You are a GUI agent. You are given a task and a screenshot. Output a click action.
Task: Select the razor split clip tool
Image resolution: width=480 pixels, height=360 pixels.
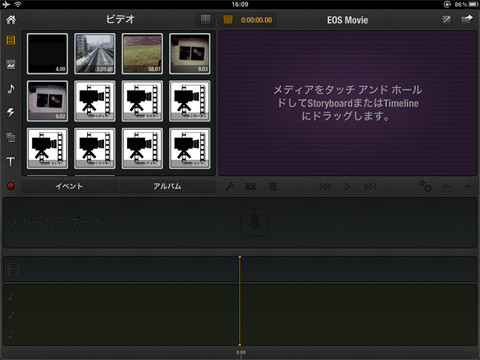(x=251, y=187)
